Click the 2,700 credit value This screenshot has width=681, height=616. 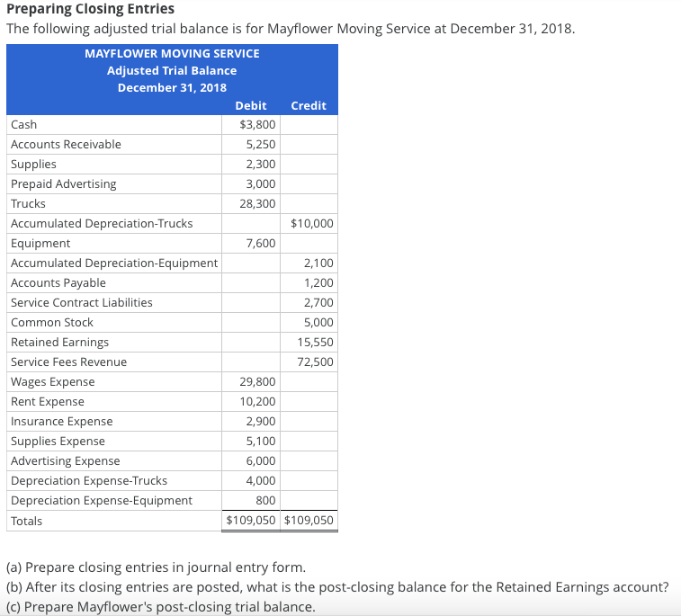click(318, 302)
